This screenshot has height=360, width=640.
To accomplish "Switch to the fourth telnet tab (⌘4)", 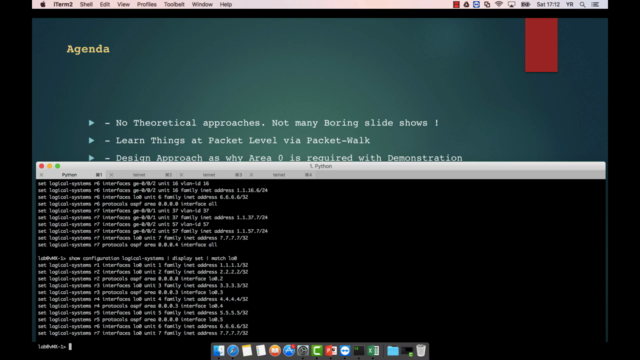I will tap(279, 175).
